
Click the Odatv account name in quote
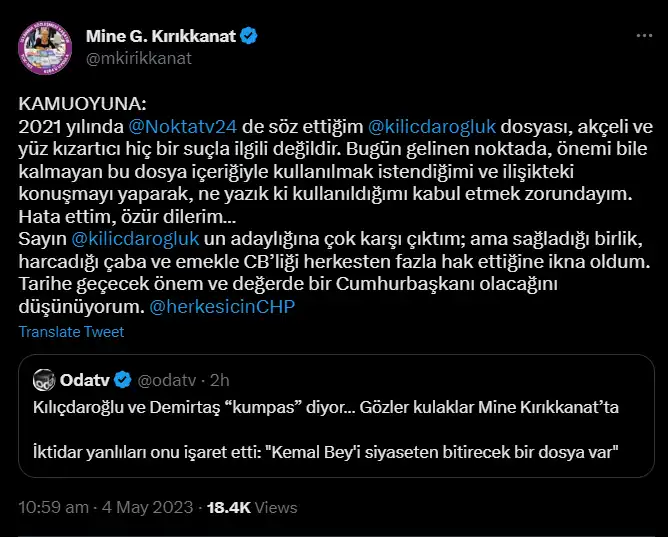(x=85, y=379)
